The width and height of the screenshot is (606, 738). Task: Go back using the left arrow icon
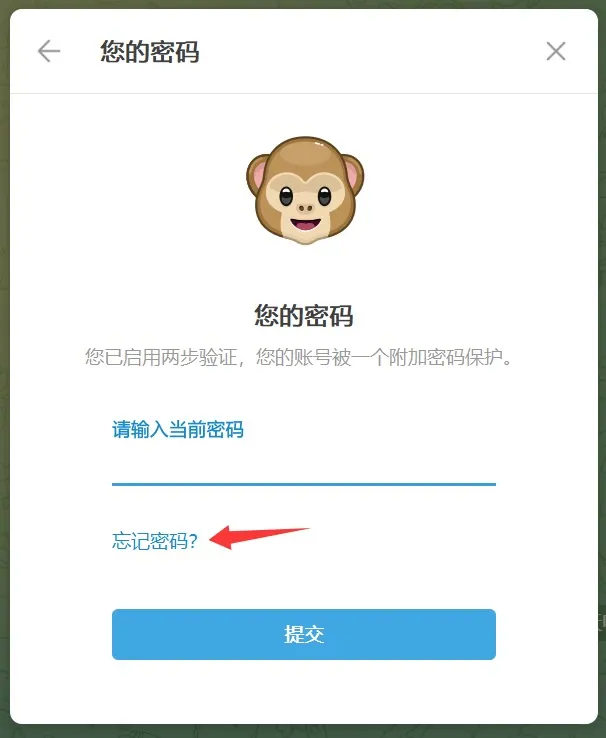(49, 51)
